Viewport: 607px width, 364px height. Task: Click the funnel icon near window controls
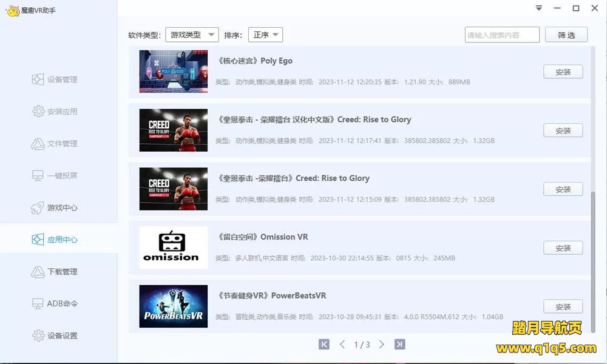[538, 8]
